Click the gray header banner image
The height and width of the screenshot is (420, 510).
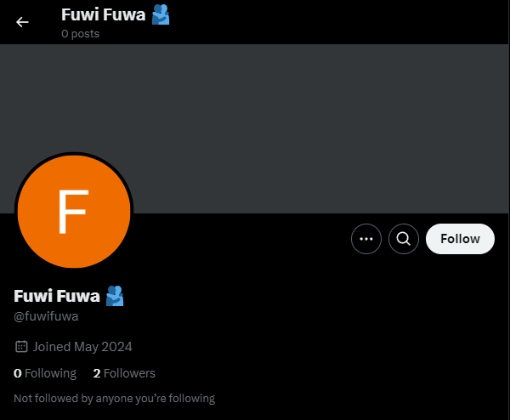pyautogui.click(x=255, y=129)
